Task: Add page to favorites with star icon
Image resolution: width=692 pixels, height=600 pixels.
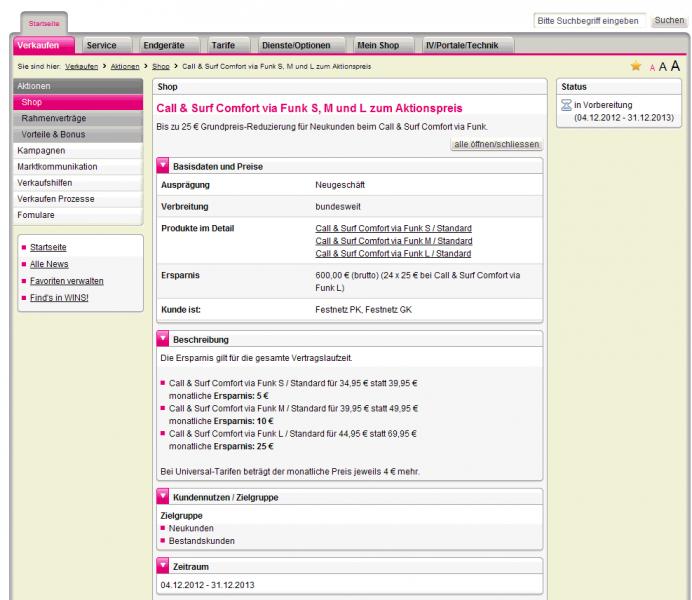Action: (x=636, y=66)
